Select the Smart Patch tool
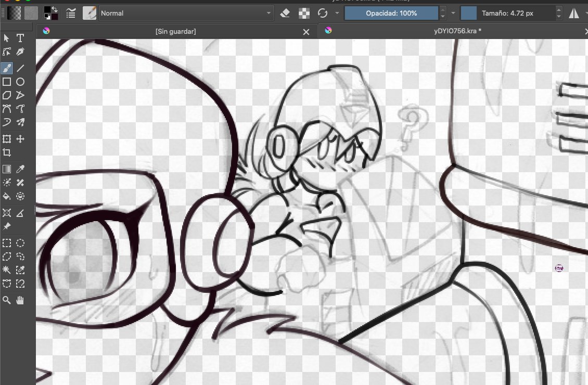Image resolution: width=588 pixels, height=385 pixels. (20, 183)
